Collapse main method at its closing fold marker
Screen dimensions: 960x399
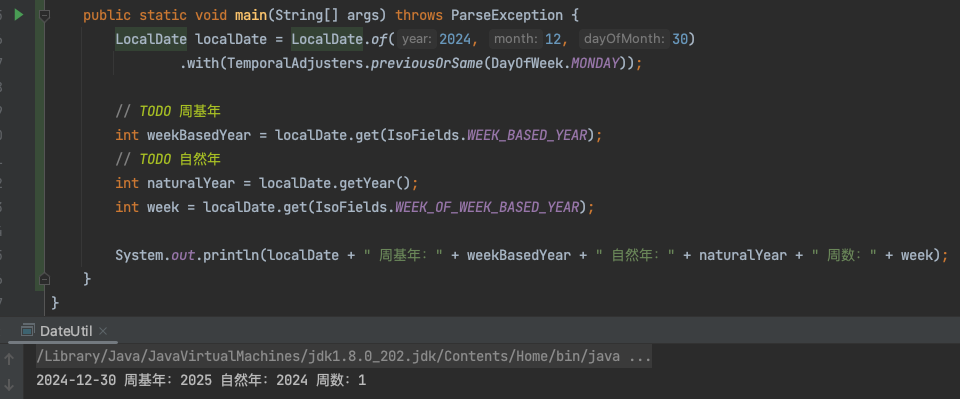[44, 279]
